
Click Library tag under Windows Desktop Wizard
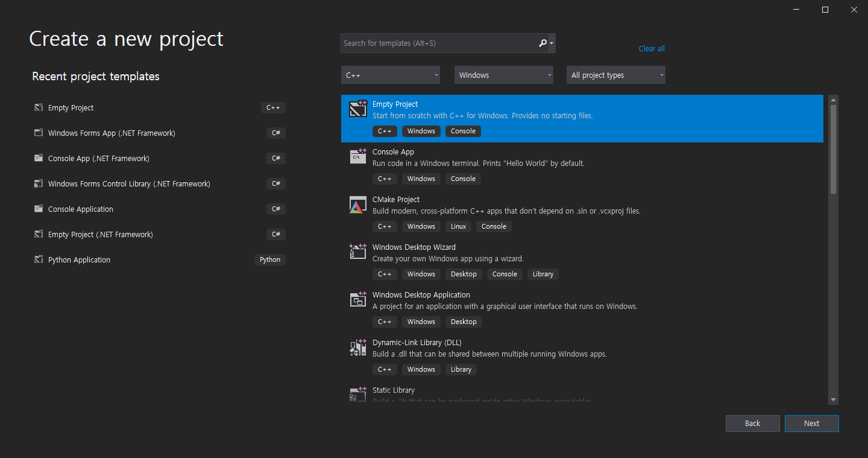543,274
